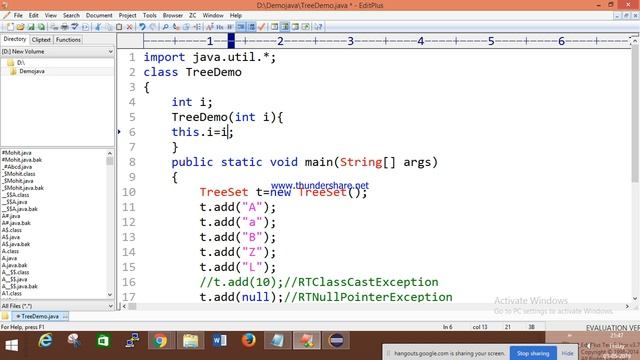Select #Mohit.java in file list
The image size is (640, 360).
click(17, 153)
